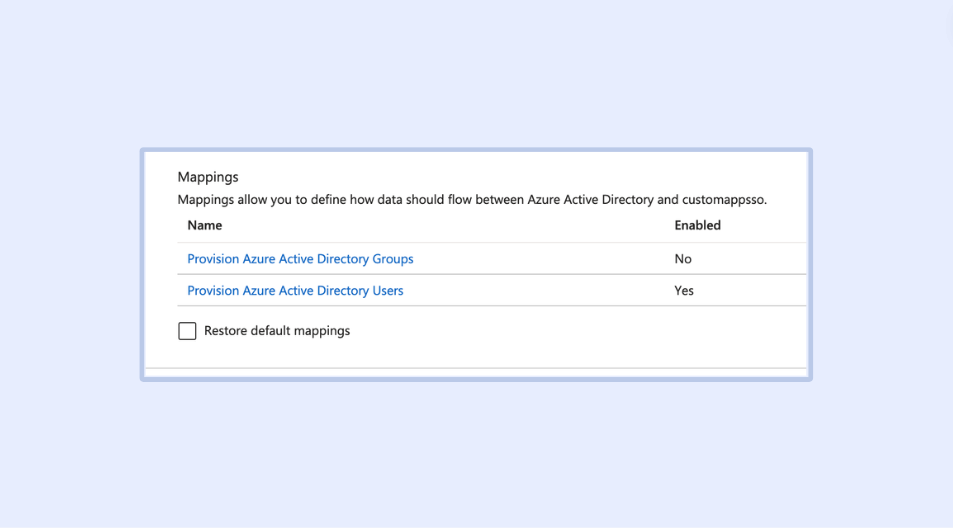Click the mappings description sentence

(400, 200)
